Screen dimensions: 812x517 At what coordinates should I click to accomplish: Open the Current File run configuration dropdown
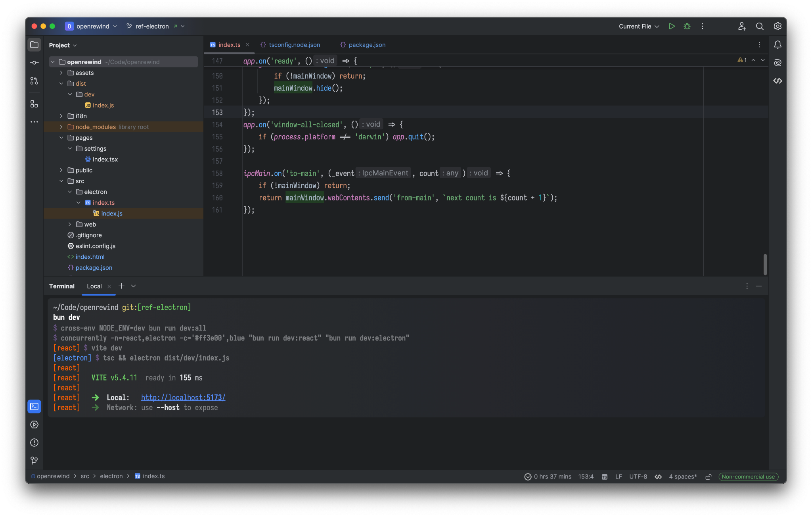pyautogui.click(x=638, y=26)
